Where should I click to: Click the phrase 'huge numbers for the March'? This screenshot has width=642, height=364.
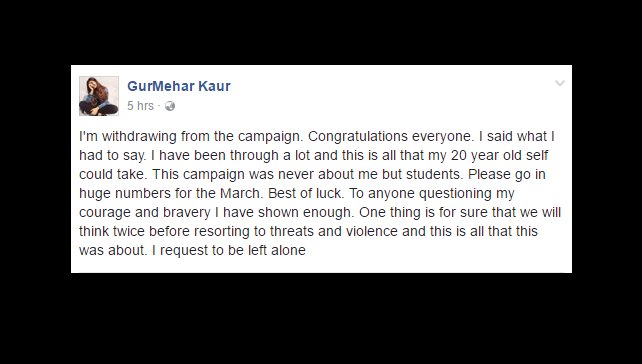170,193
